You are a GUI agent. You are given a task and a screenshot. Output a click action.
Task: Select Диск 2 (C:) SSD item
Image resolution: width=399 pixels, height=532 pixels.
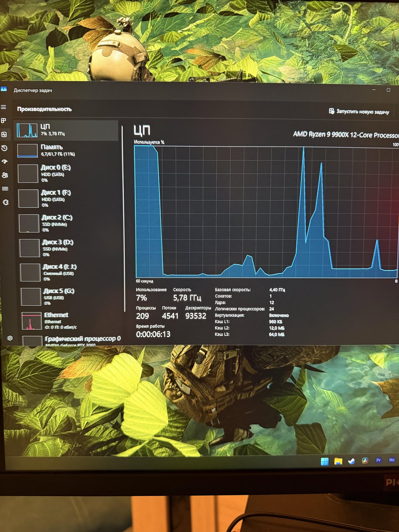coord(68,223)
